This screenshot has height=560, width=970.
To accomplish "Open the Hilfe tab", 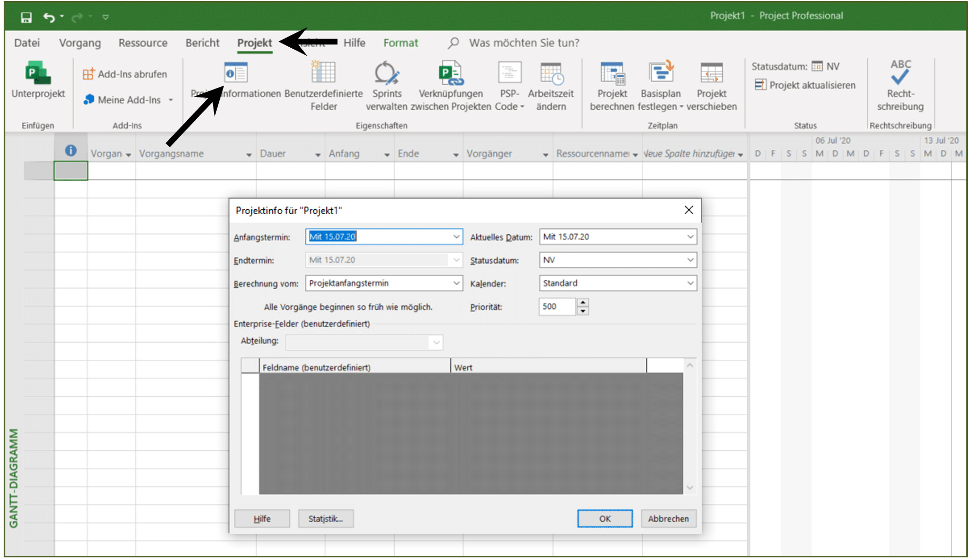I will (x=354, y=43).
